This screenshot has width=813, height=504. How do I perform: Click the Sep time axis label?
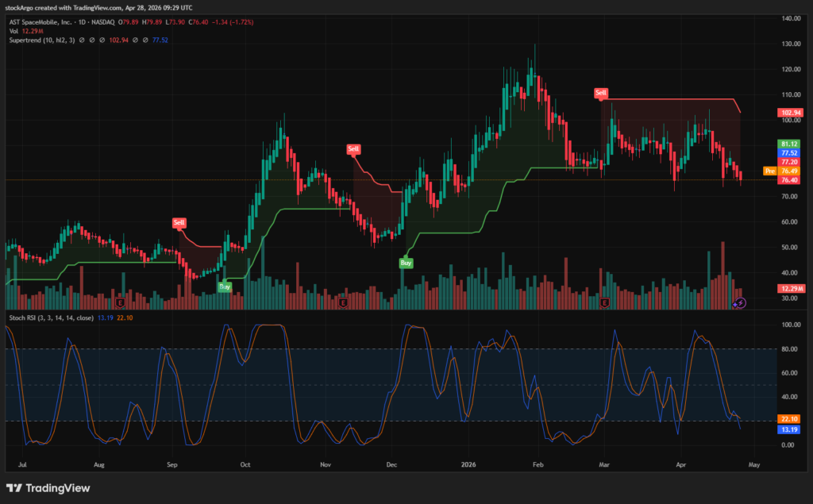[x=172, y=464]
